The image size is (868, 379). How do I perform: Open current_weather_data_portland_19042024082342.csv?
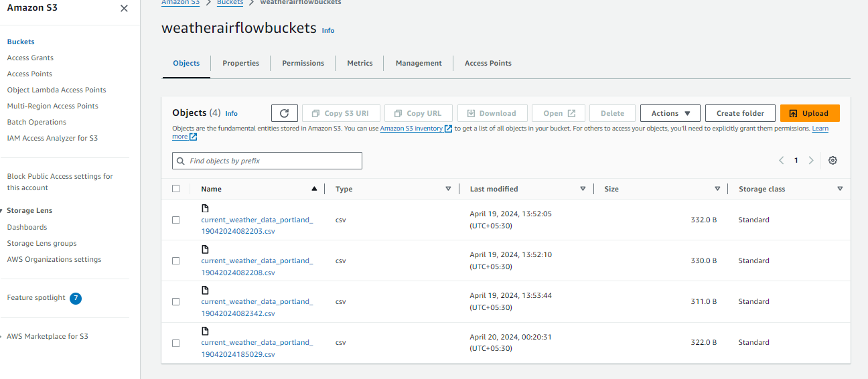(257, 307)
